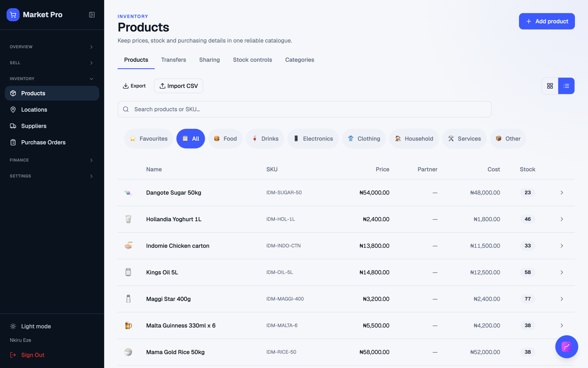Open Indomie Chicken carton row chevron
Screen dimensions: 588x368
562,246
